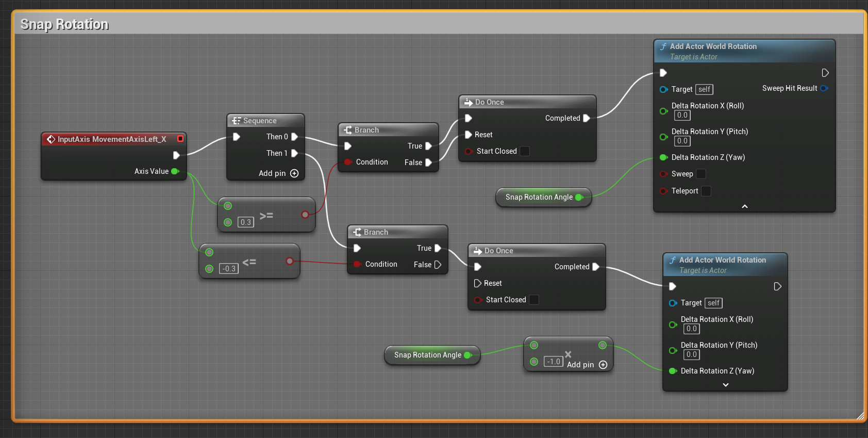Screen dimensions: 868x438
Task: Click the Then 0 output pin
Action: (294, 137)
